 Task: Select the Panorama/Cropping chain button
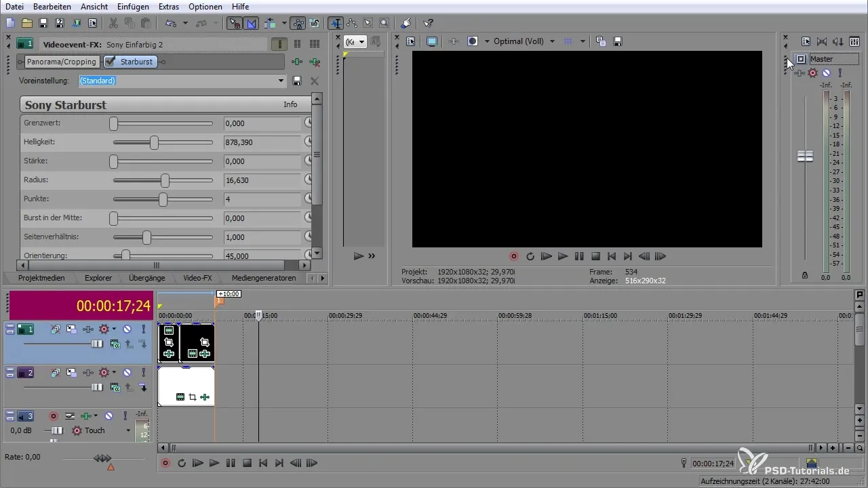click(61, 62)
